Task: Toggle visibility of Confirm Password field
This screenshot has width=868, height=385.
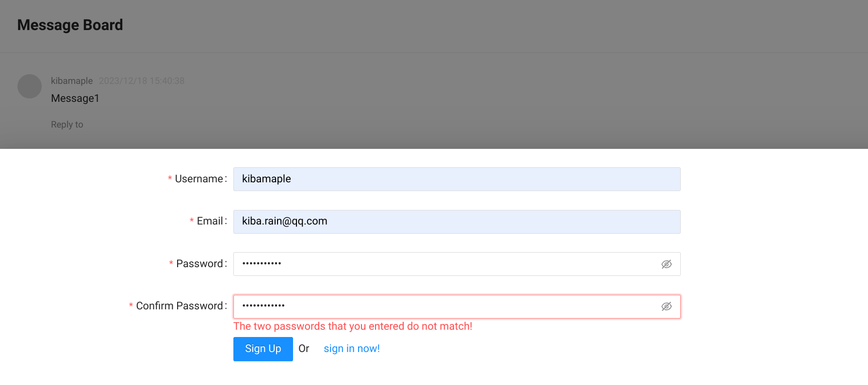Action: click(x=666, y=306)
